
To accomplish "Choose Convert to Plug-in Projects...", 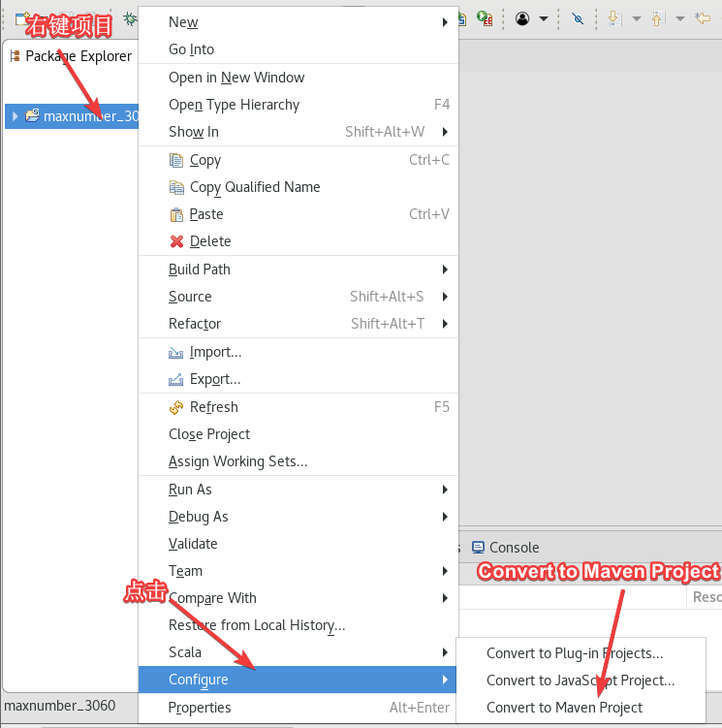I will [x=581, y=653].
